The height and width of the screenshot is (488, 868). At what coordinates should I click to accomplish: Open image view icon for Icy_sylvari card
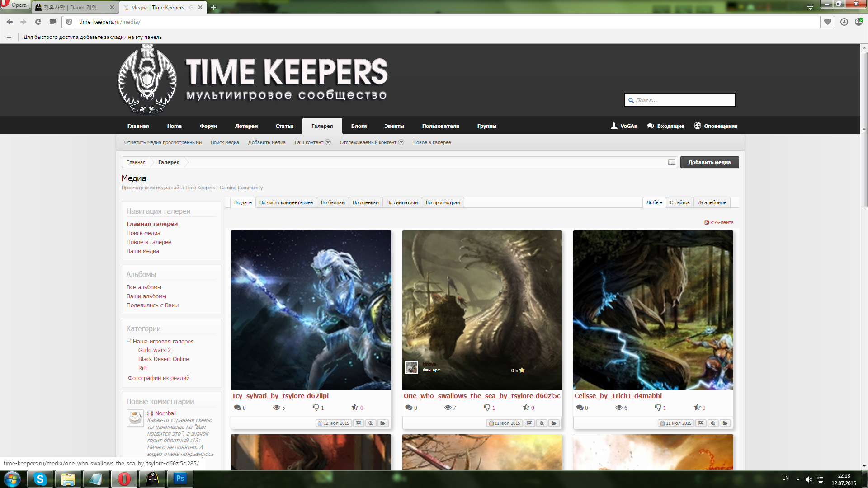[359, 423]
